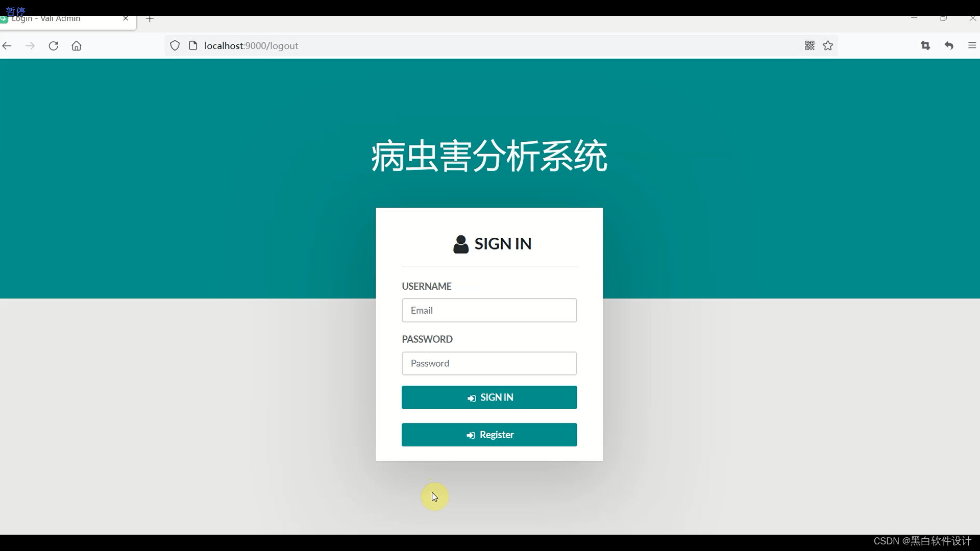Click the SIGN IN button icon
The height and width of the screenshot is (551, 980).
[472, 397]
